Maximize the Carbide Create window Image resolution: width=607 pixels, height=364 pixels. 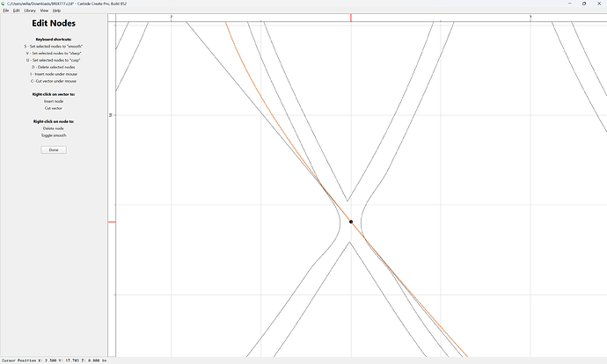pyautogui.click(x=584, y=4)
